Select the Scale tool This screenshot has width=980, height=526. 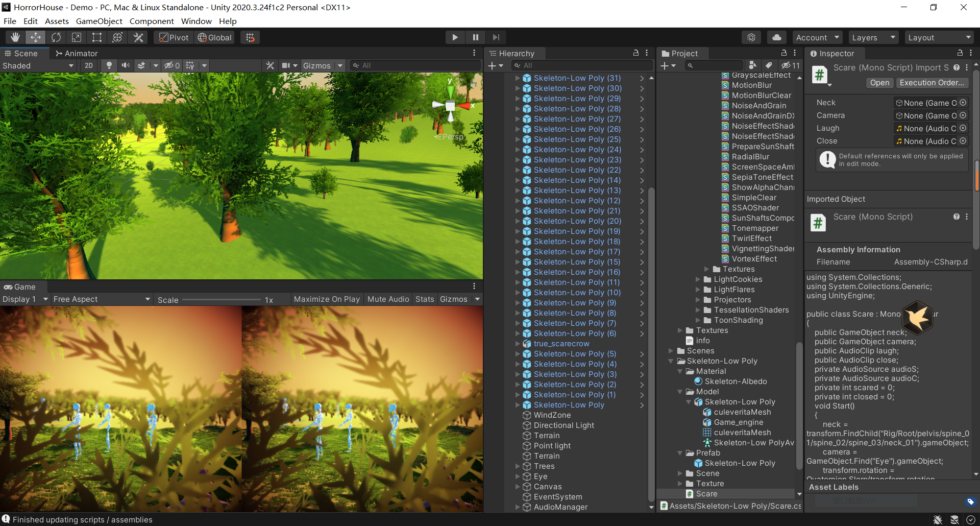[x=77, y=37]
